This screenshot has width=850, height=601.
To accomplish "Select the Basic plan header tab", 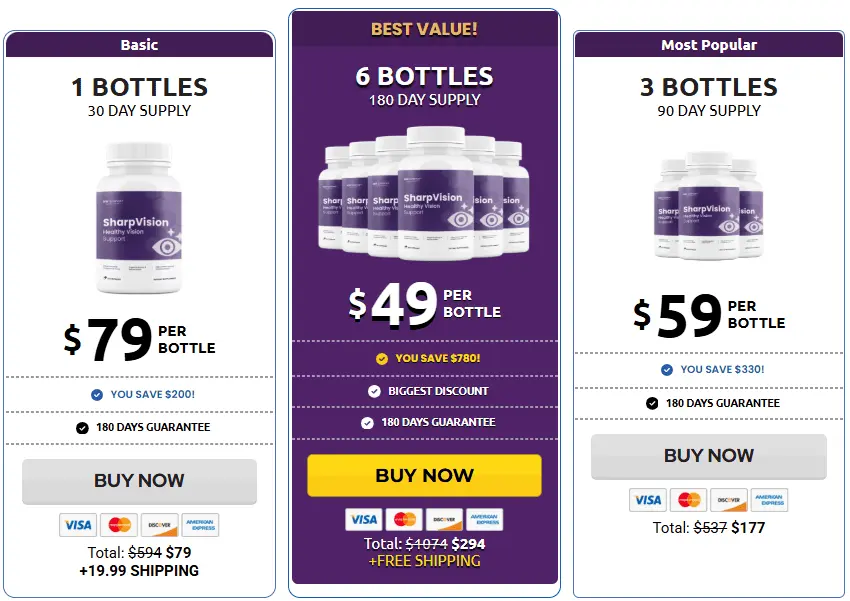I will coord(139,44).
